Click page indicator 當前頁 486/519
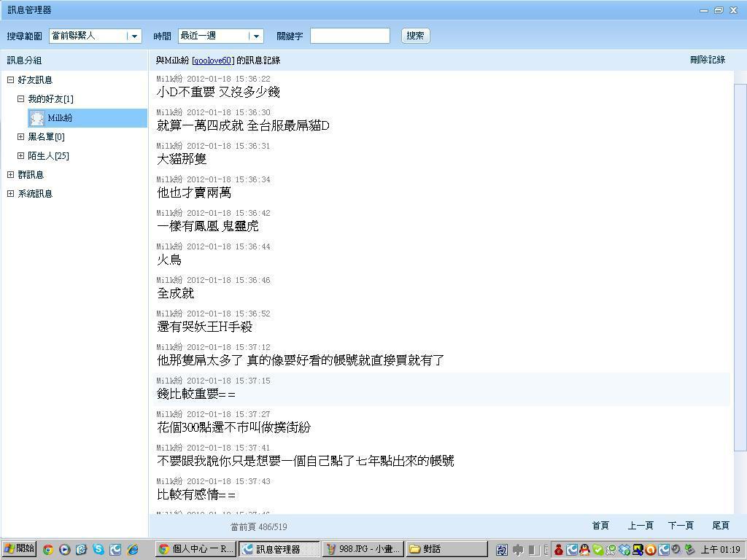The width and height of the screenshot is (747, 560). pyautogui.click(x=259, y=526)
